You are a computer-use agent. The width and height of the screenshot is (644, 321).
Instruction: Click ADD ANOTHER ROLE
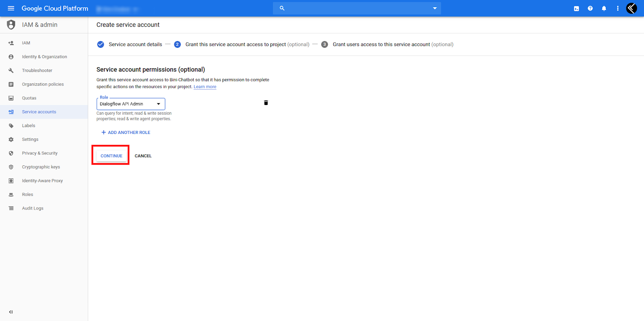point(126,132)
